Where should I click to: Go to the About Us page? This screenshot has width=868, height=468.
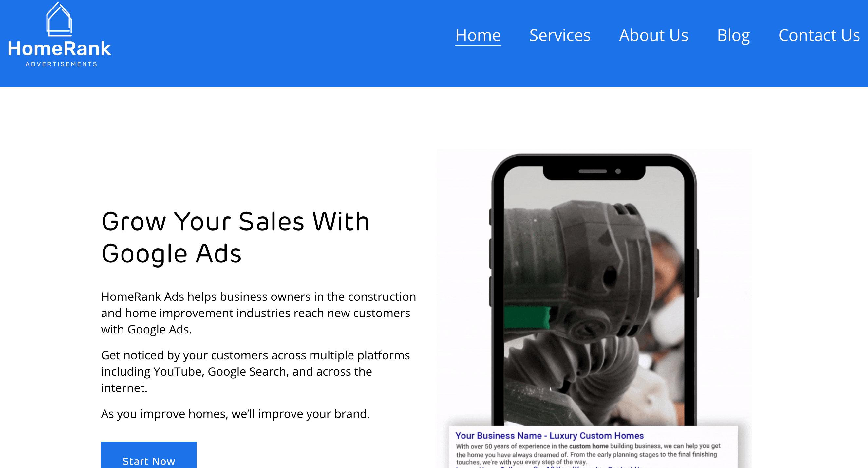click(x=653, y=35)
